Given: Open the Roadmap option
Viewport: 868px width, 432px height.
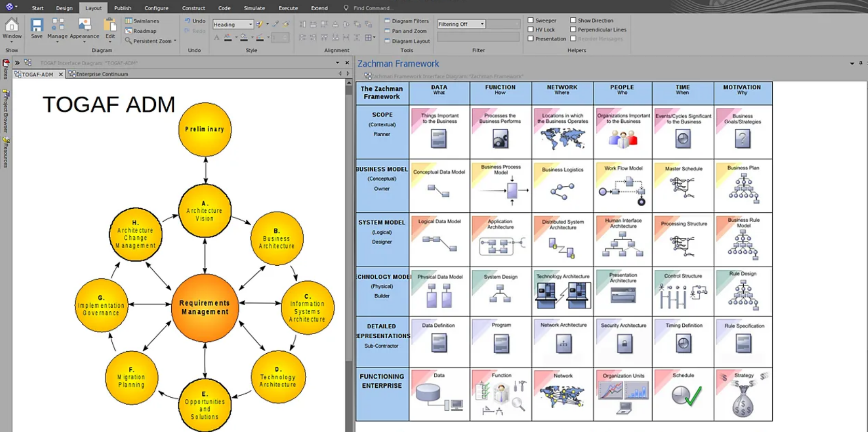Looking at the screenshot, I should click(141, 31).
